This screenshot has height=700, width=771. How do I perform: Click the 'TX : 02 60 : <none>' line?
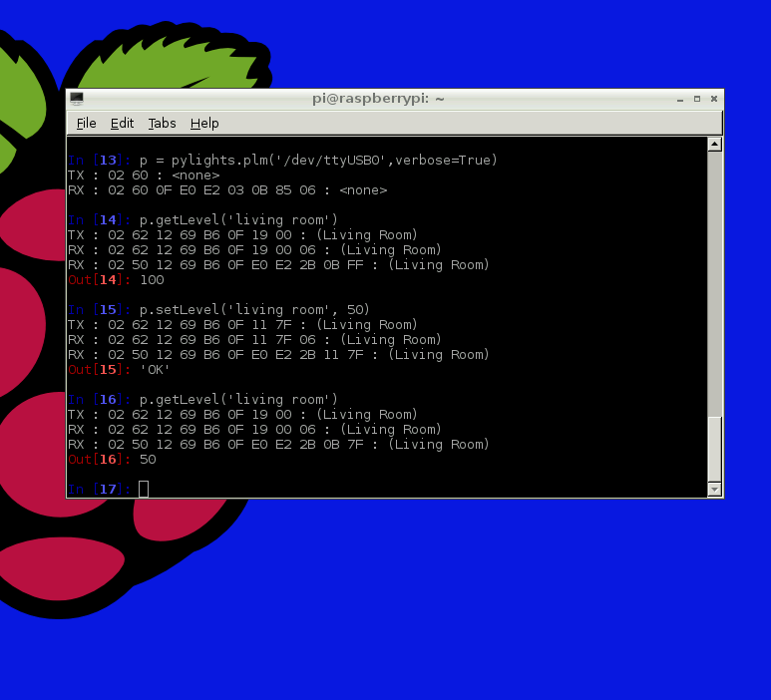tap(144, 175)
